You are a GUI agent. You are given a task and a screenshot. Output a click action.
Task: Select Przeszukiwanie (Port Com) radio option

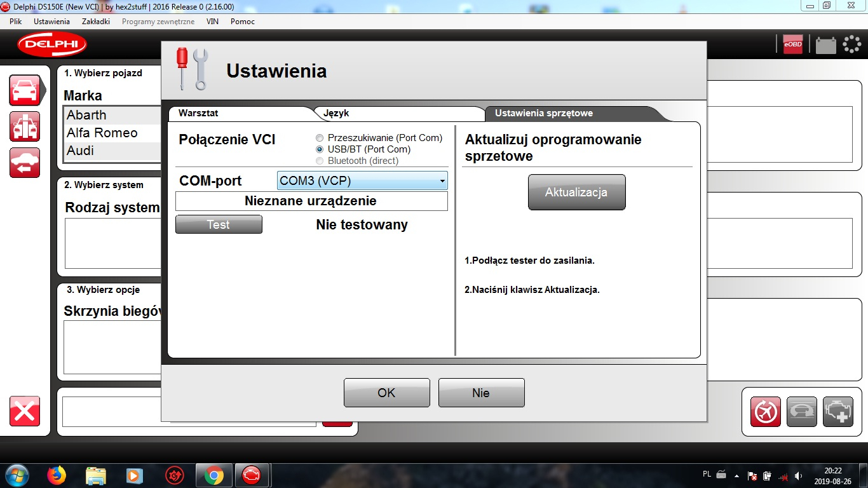point(320,138)
